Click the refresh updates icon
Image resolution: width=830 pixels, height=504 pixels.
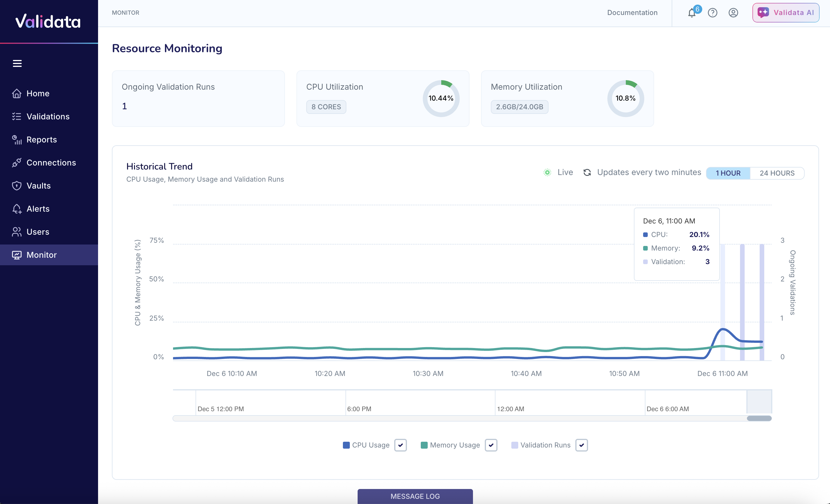587,172
